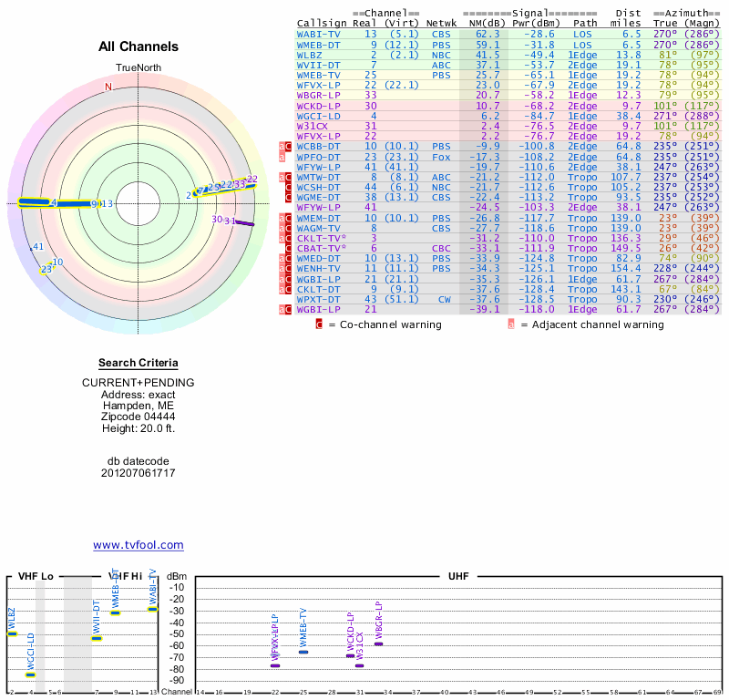
Task: Select the WMEB-TV signal bar in UHF chart
Action: coord(303,653)
